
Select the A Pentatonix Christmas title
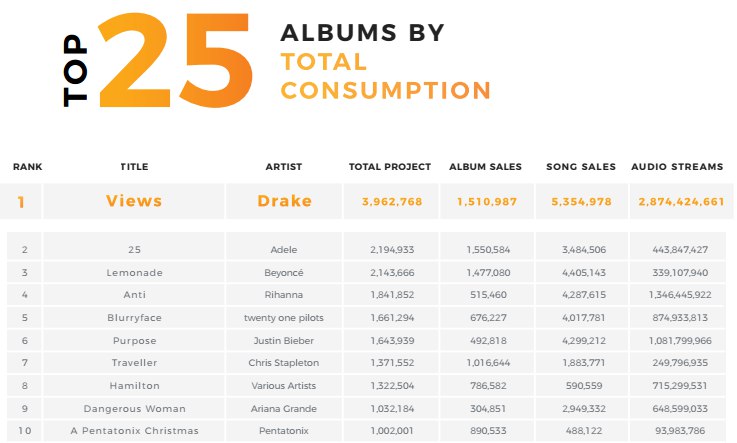(134, 430)
